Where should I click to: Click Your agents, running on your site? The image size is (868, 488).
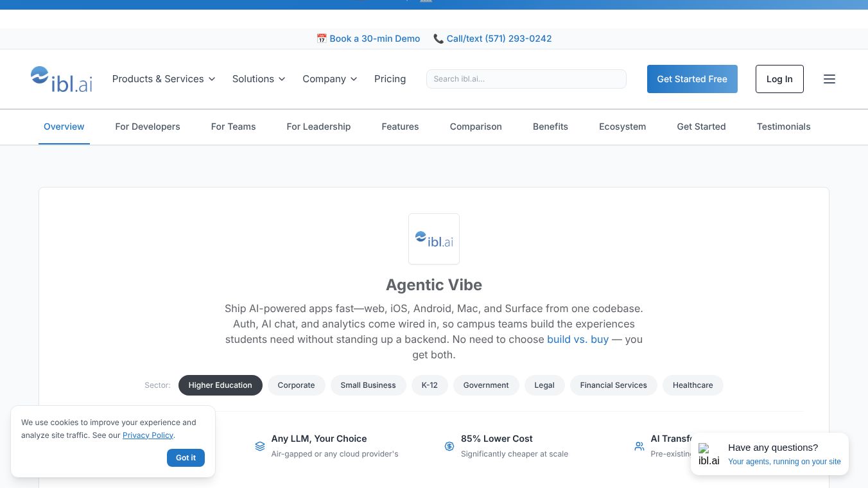[x=785, y=462]
